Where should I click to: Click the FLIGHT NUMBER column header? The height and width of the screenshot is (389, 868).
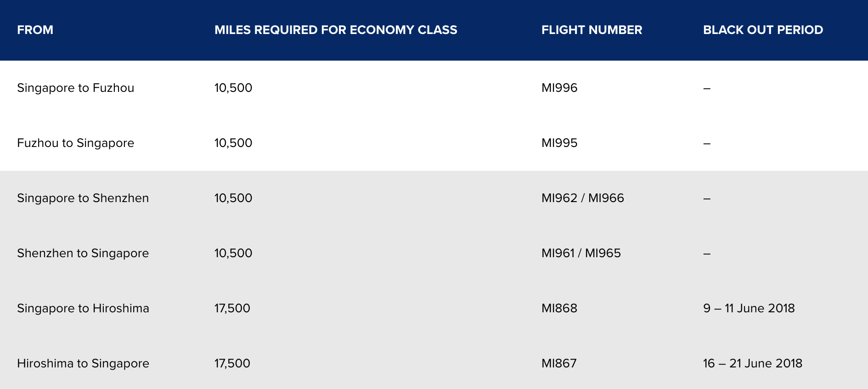[592, 30]
